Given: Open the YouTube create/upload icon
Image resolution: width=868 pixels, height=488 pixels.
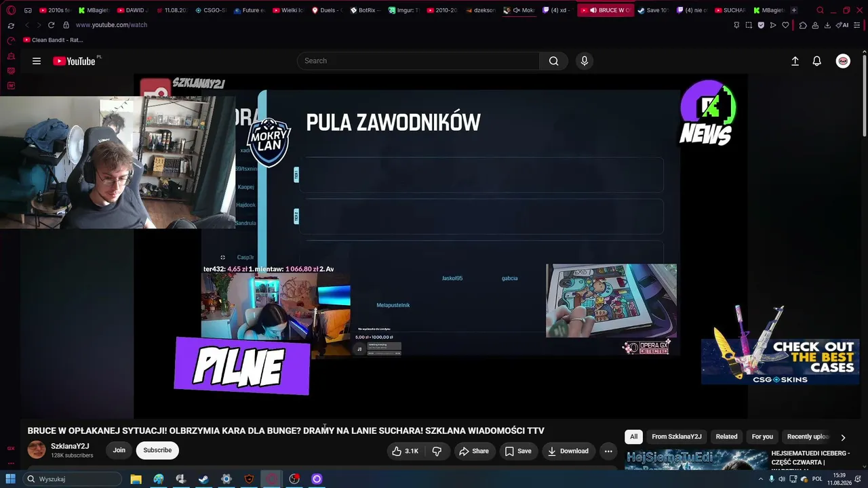Looking at the screenshot, I should [x=795, y=61].
